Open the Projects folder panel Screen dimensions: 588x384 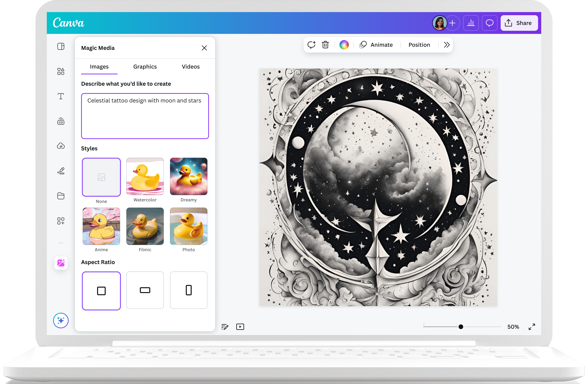[60, 196]
